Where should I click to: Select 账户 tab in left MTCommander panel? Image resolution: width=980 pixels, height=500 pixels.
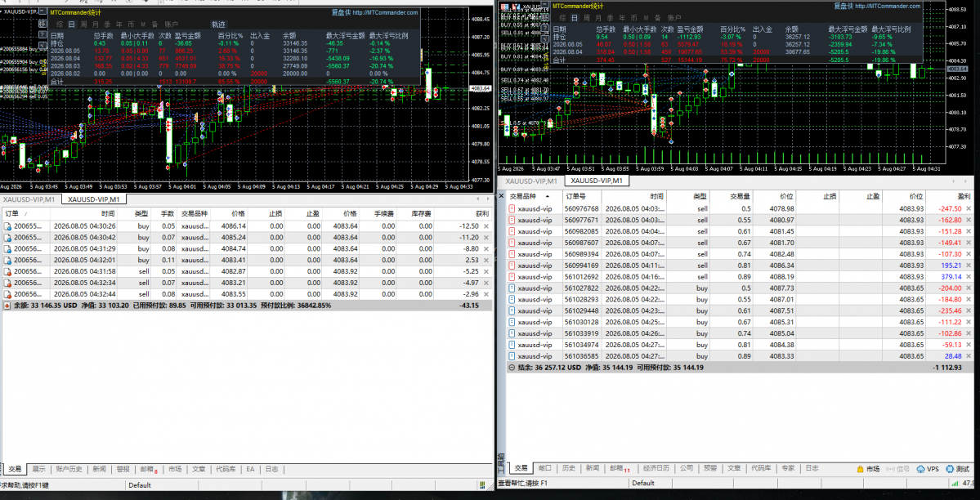[172, 25]
